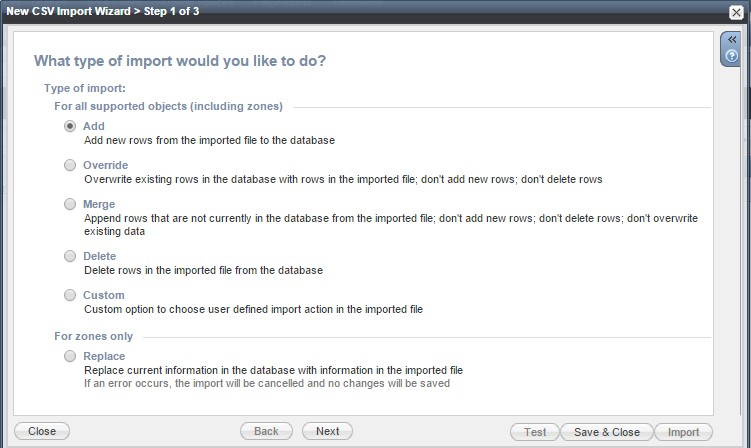Click the "Merge" option label text
The width and height of the screenshot is (751, 448).
100,204
